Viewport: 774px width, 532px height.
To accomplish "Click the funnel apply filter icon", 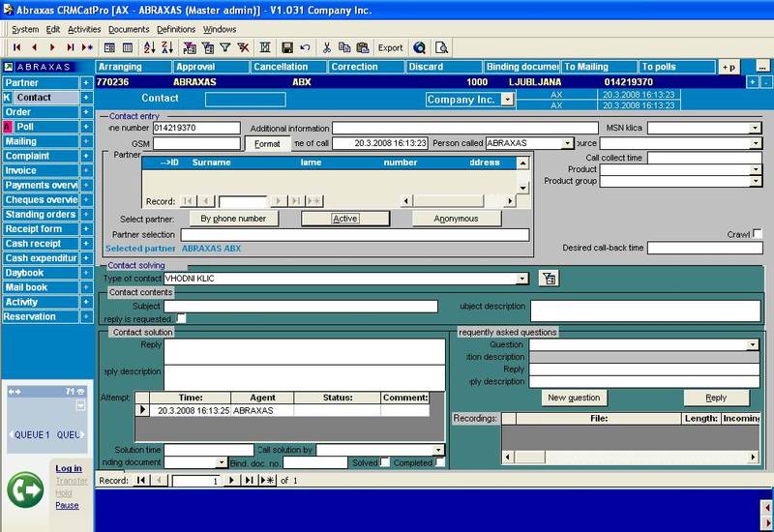I will [x=225, y=47].
